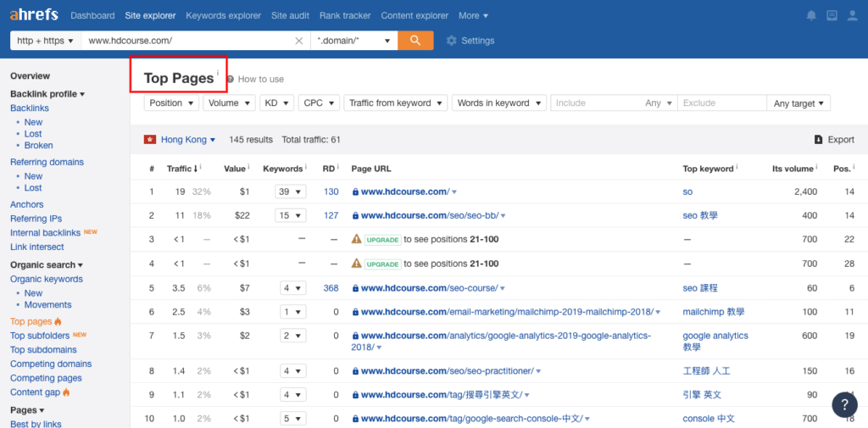
Task: Open the news/updates icon in header
Action: [832, 15]
